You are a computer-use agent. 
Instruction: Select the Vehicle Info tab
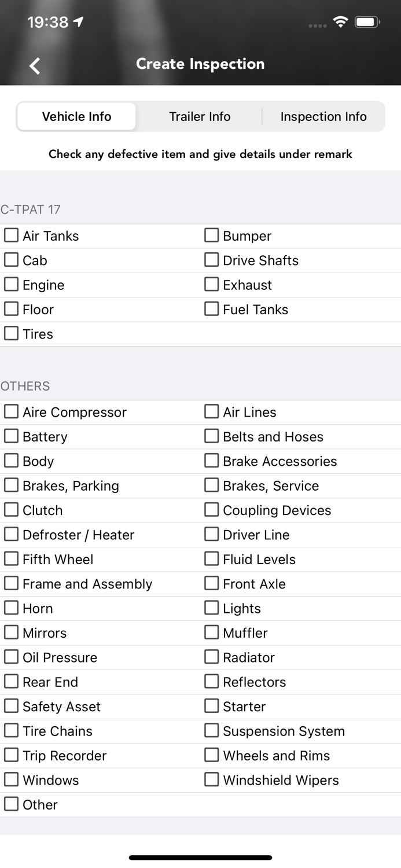pos(76,116)
